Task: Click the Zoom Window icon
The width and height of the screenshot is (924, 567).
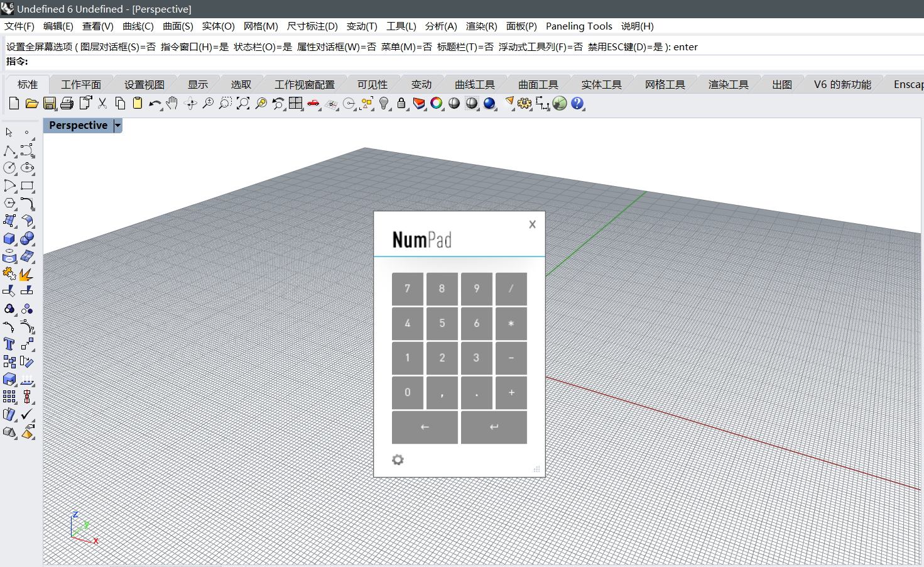Action: click(226, 104)
